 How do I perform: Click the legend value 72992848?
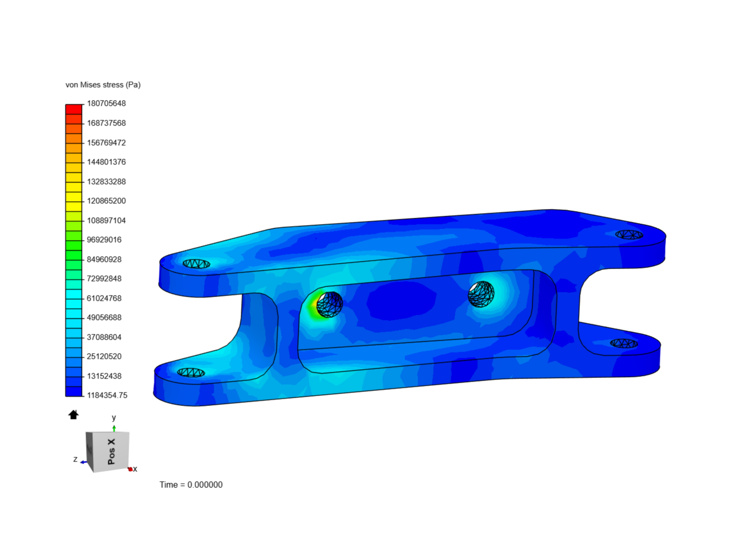click(104, 278)
